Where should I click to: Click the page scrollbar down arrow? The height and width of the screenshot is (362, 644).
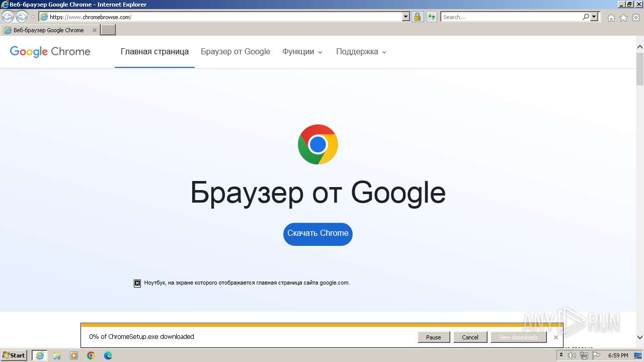pos(640,337)
